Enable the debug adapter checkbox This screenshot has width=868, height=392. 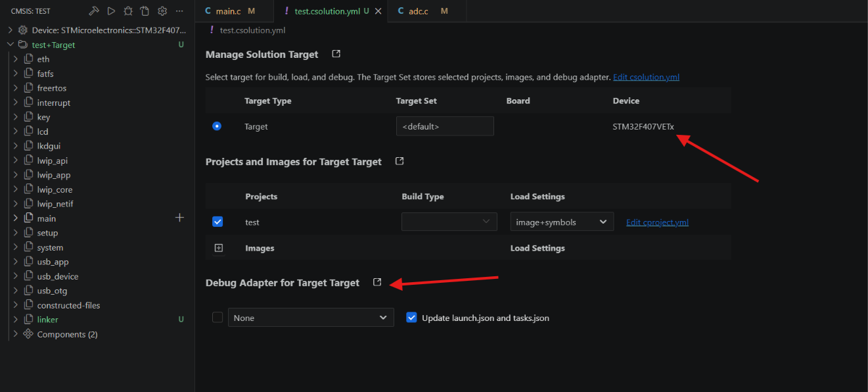coord(217,317)
